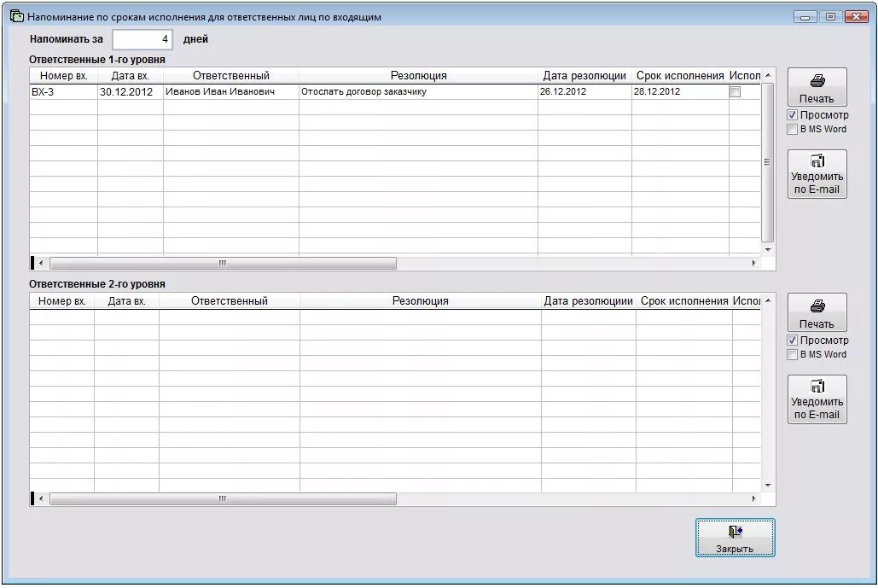Click the Закрыть button label

click(735, 549)
